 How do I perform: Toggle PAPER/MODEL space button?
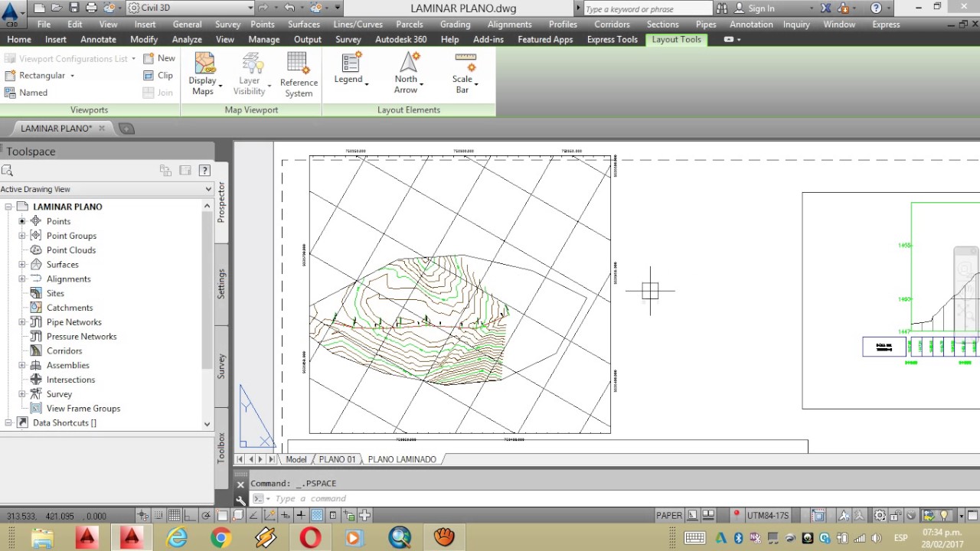(x=669, y=516)
